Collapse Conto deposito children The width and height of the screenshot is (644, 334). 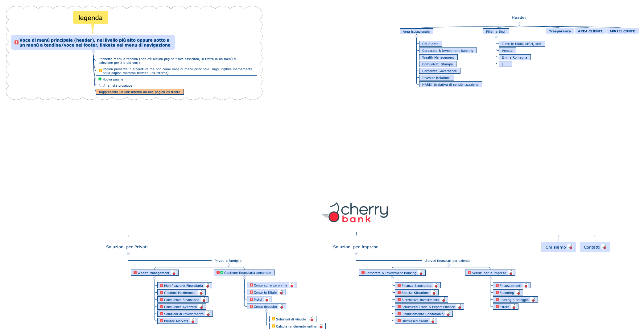pos(266,311)
